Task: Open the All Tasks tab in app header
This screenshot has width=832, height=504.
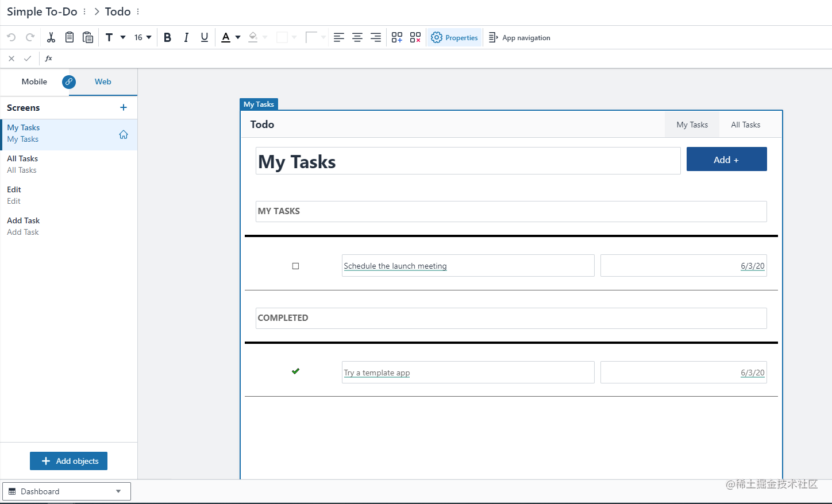Action: tap(745, 125)
